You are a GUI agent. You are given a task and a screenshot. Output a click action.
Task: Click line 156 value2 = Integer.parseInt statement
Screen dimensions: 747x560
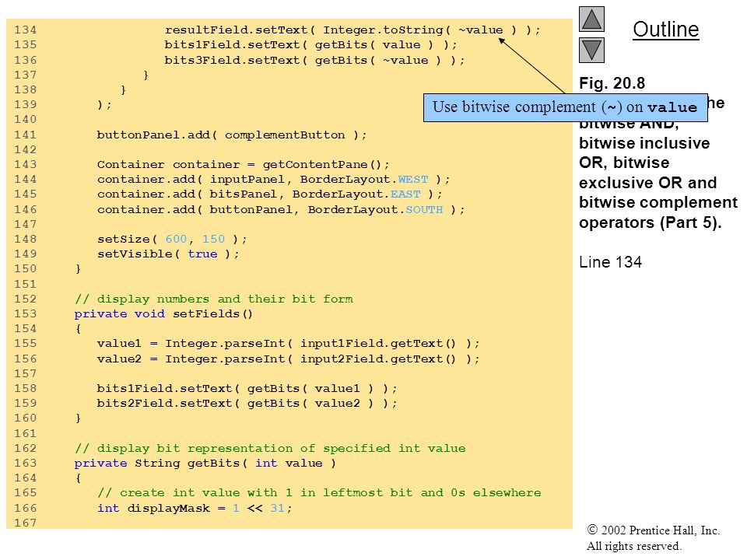(x=288, y=359)
